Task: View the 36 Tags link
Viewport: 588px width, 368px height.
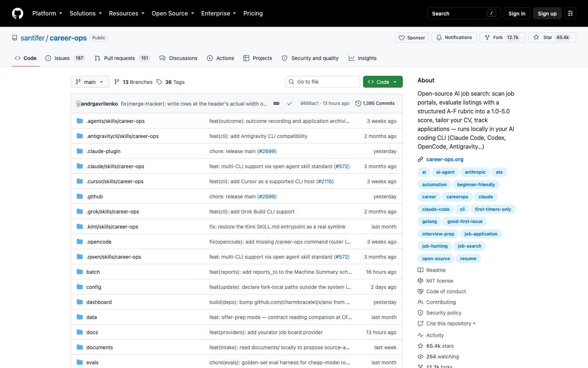Action: click(171, 82)
